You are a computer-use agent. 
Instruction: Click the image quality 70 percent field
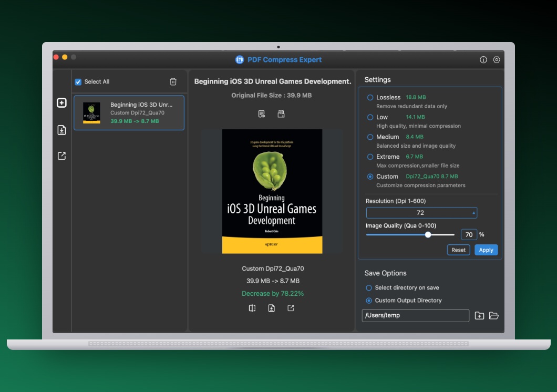click(x=469, y=235)
